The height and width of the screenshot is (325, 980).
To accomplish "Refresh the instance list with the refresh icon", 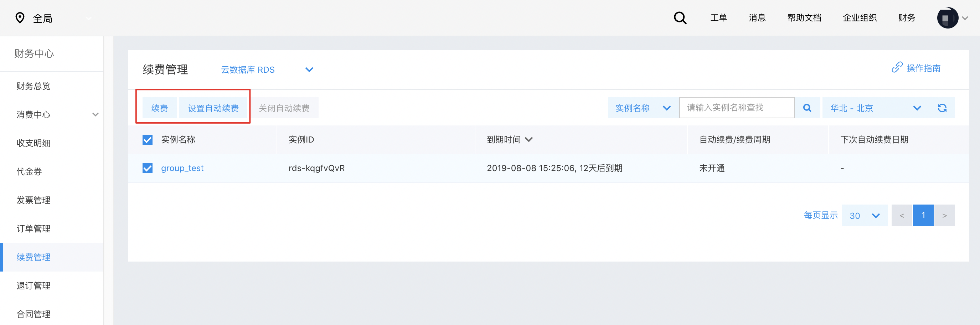I will click(x=942, y=108).
